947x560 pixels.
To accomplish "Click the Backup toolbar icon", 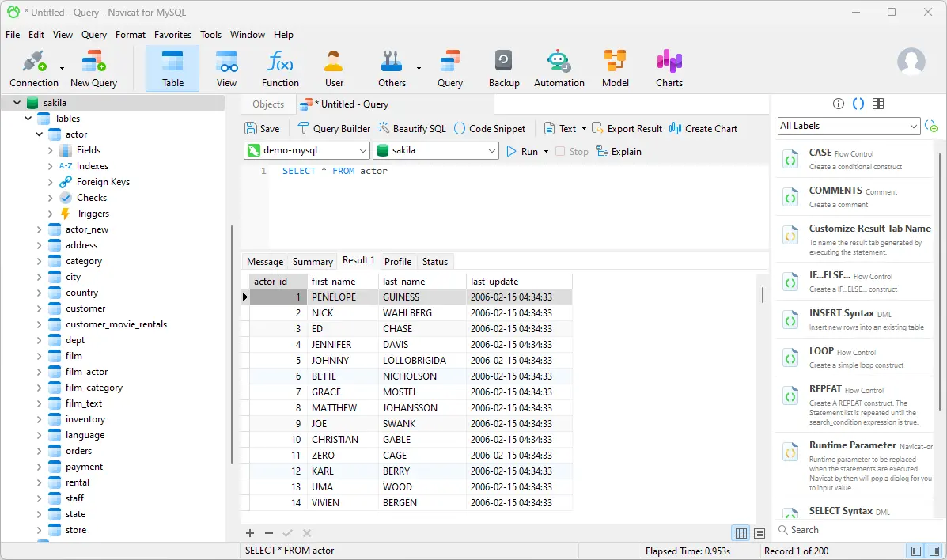I will coord(503,68).
